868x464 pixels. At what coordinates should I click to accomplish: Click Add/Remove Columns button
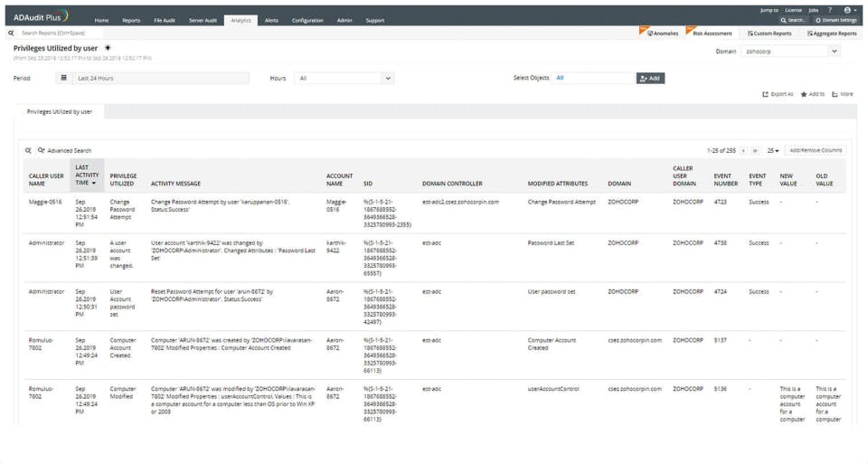click(x=815, y=151)
